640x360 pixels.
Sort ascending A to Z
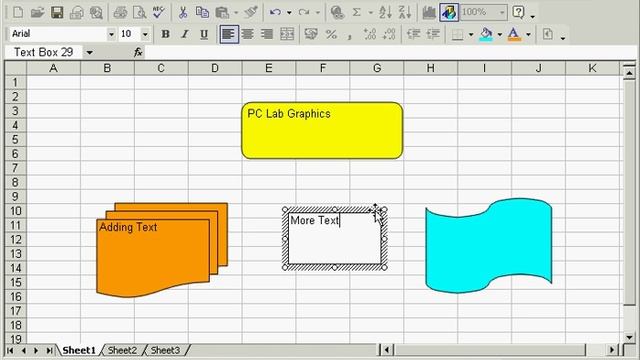(385, 13)
